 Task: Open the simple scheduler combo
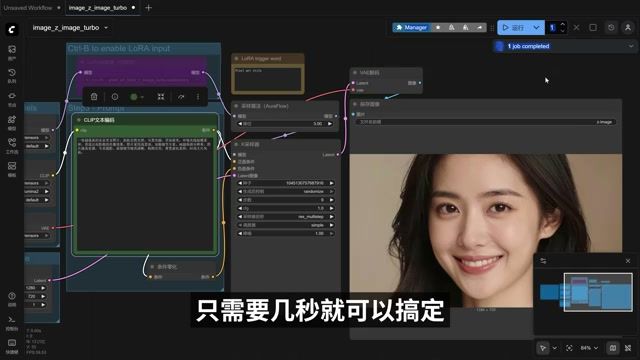(286, 225)
